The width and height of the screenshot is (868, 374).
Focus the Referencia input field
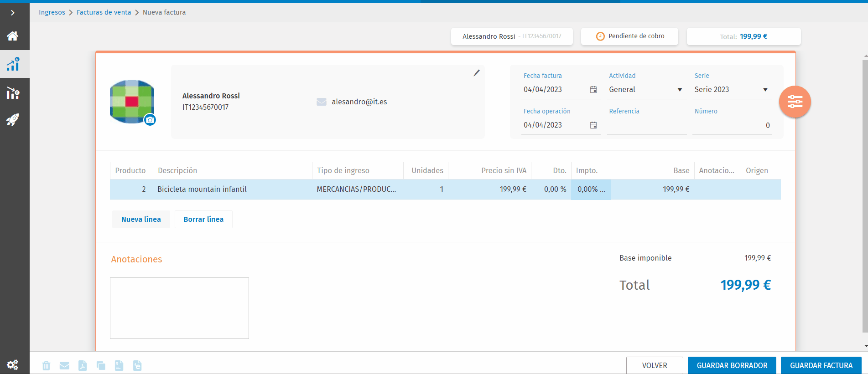(647, 125)
